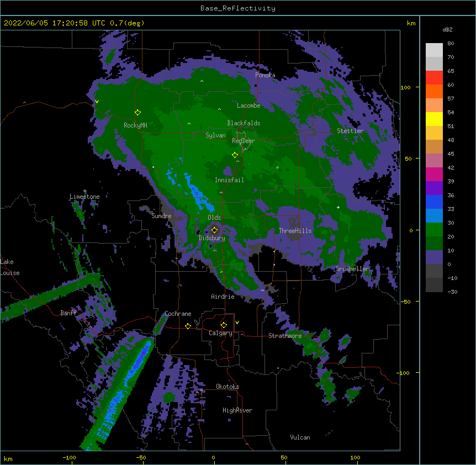Click the yellow diamond marker below RedDeer
This screenshot has height=465, width=476.
pos(235,155)
